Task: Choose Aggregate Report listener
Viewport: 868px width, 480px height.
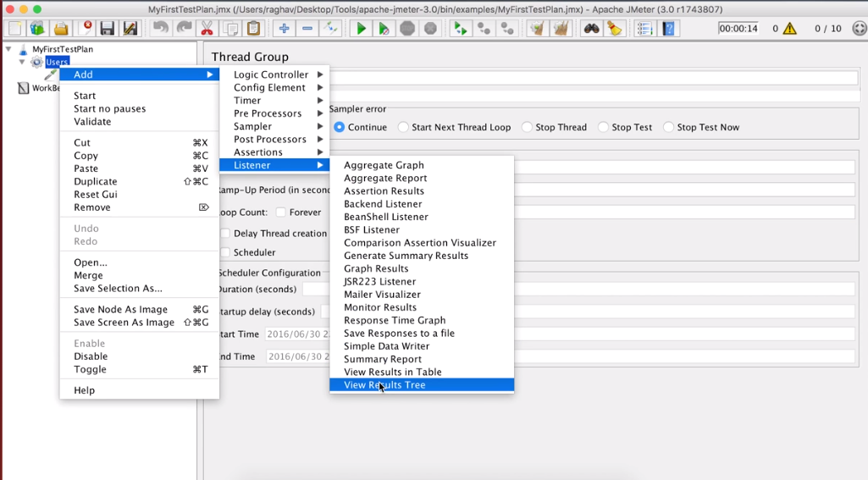Action: [x=422, y=179]
